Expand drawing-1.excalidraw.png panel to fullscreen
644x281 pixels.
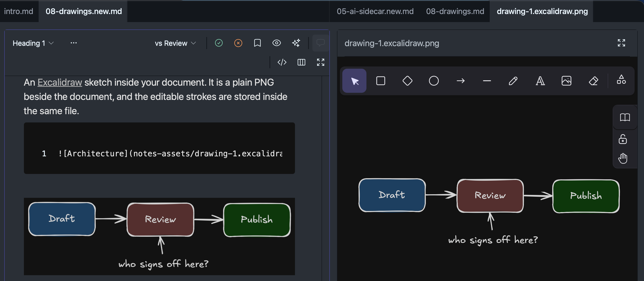click(x=621, y=43)
